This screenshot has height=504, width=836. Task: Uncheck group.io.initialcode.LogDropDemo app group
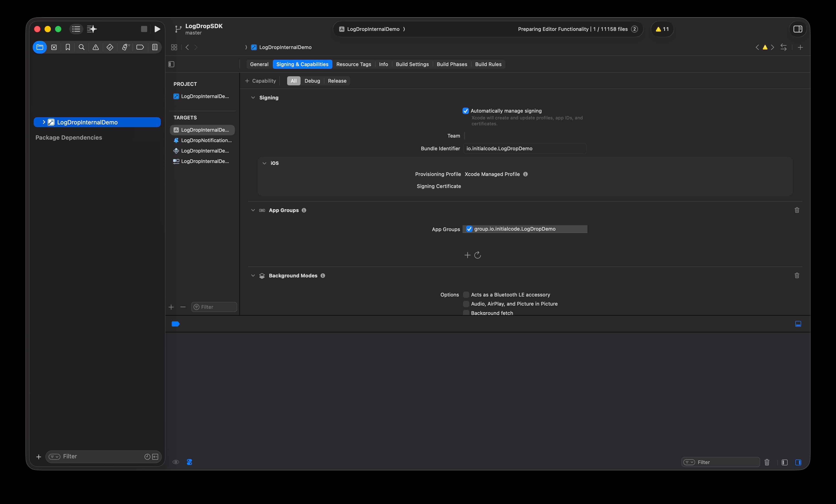[x=469, y=229]
